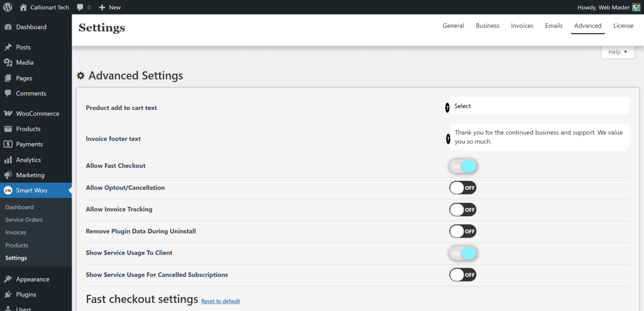Open Smart Woo Products submenu item
The width and height of the screenshot is (644, 311).
click(16, 246)
